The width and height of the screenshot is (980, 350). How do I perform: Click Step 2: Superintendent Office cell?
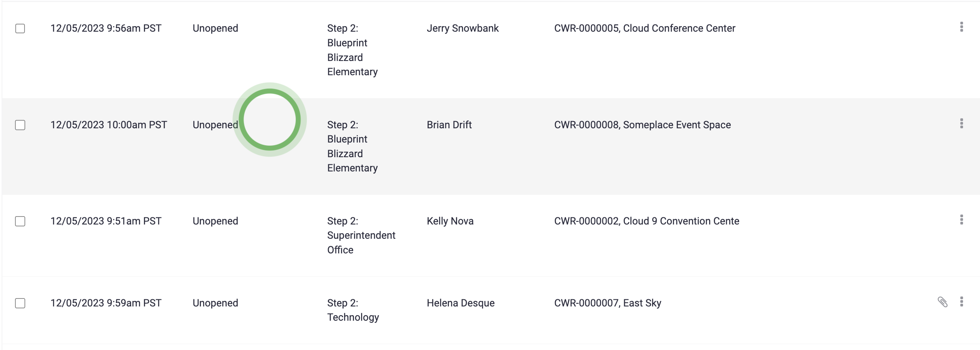click(x=361, y=236)
